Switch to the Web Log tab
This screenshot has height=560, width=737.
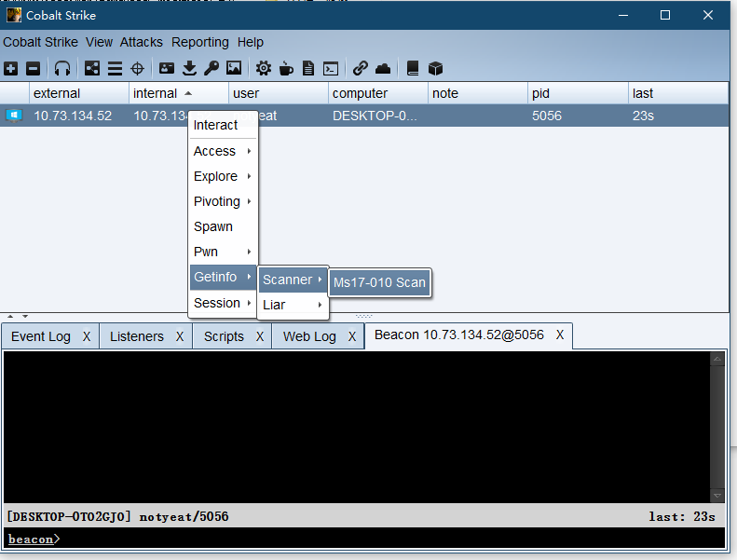click(309, 336)
